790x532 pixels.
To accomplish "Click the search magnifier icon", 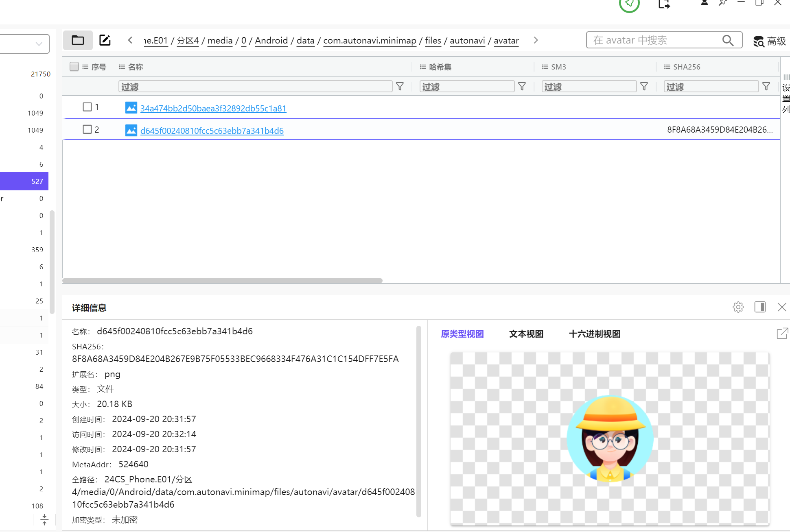I will (x=728, y=40).
